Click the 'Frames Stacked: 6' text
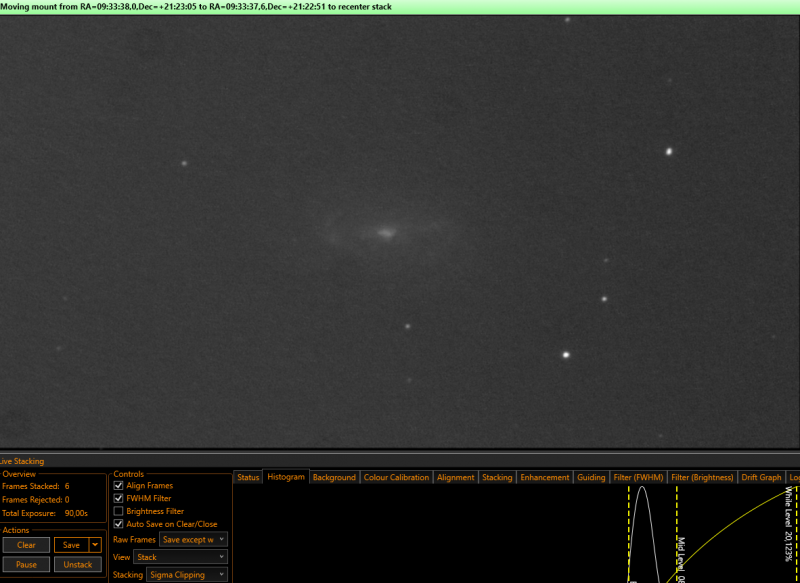The image size is (800, 583). (36, 486)
